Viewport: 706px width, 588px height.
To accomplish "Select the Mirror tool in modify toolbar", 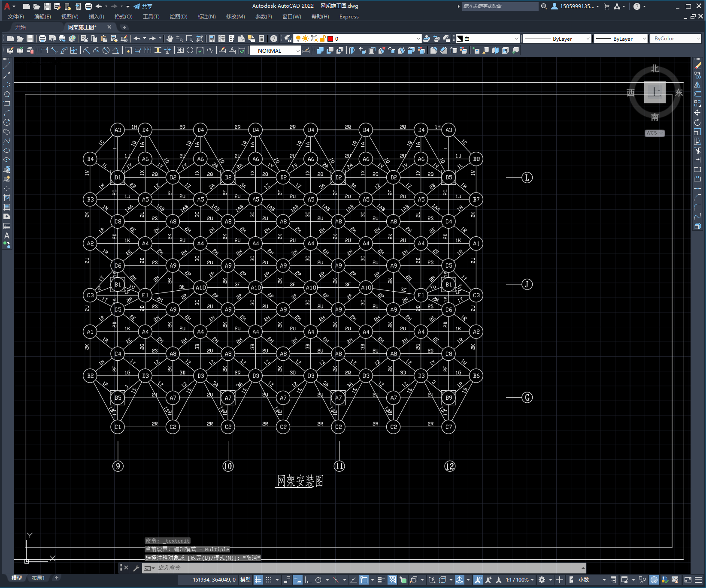I will click(x=697, y=84).
